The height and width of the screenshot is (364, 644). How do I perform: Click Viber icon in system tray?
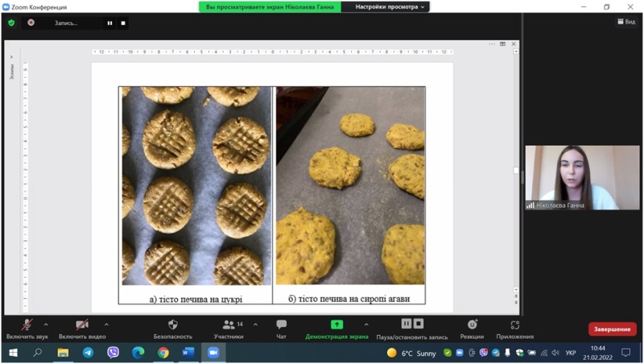pos(484,353)
